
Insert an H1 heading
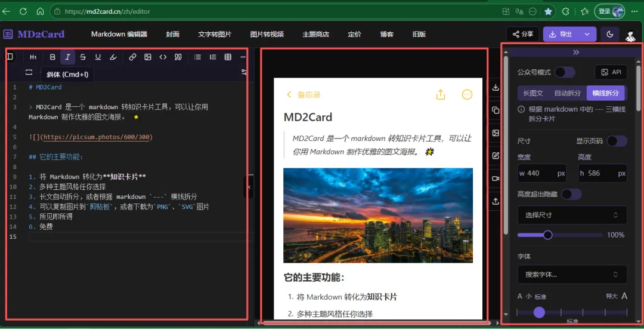[33, 57]
